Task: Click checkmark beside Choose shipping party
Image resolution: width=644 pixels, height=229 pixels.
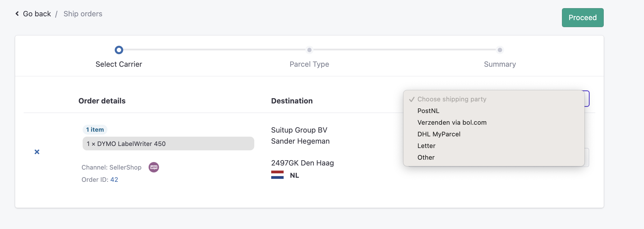Action: (x=412, y=99)
